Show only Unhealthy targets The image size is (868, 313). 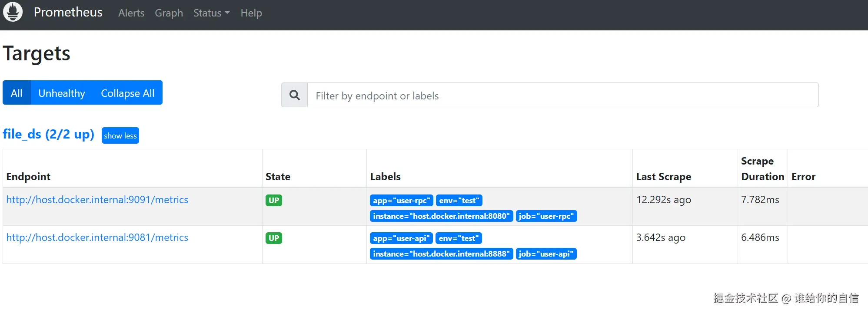(x=62, y=93)
